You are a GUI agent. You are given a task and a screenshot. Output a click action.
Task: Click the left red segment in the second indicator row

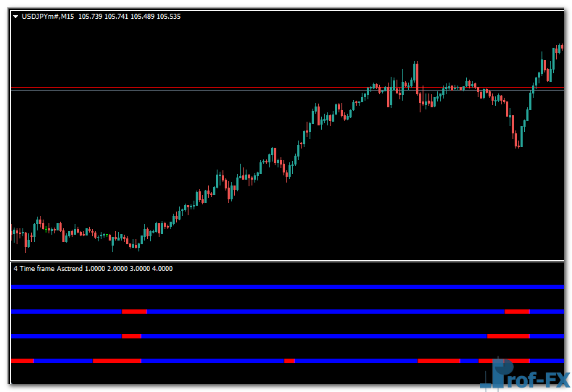coord(134,312)
